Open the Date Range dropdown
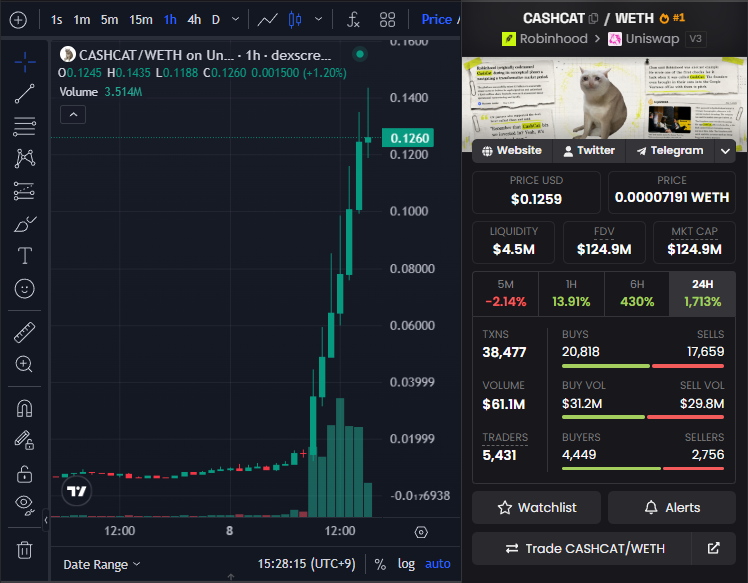This screenshot has height=583, width=748. click(102, 564)
